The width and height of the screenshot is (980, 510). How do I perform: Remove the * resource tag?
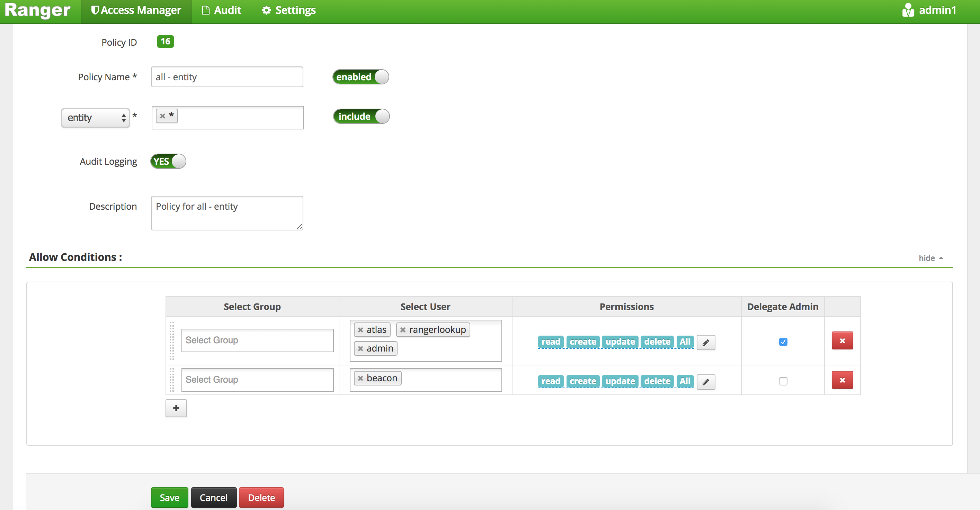162,116
